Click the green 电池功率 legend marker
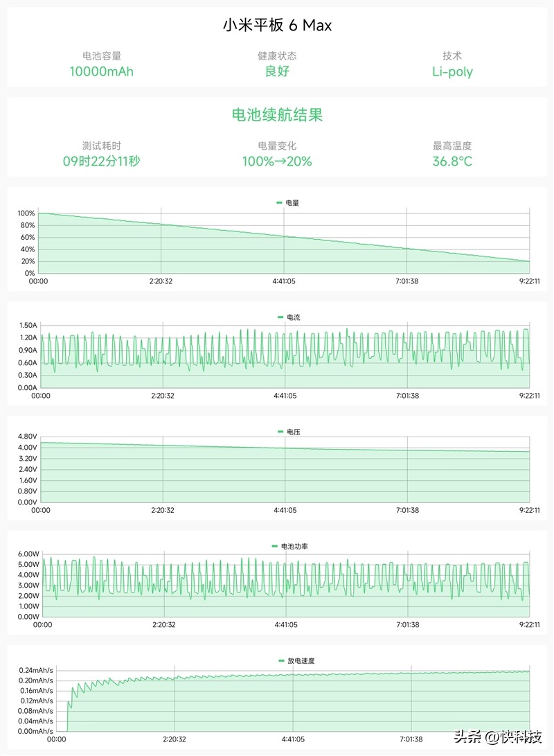Image resolution: width=554 pixels, height=756 pixels. 273,545
